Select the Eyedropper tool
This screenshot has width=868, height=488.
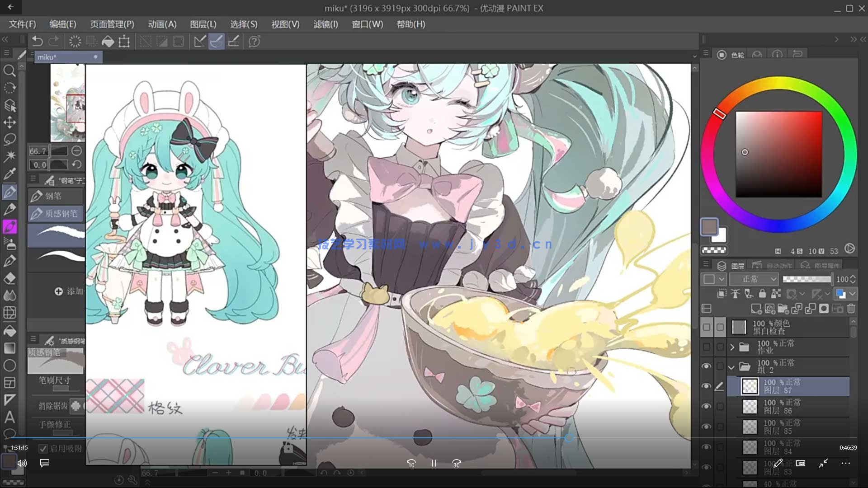(9, 174)
